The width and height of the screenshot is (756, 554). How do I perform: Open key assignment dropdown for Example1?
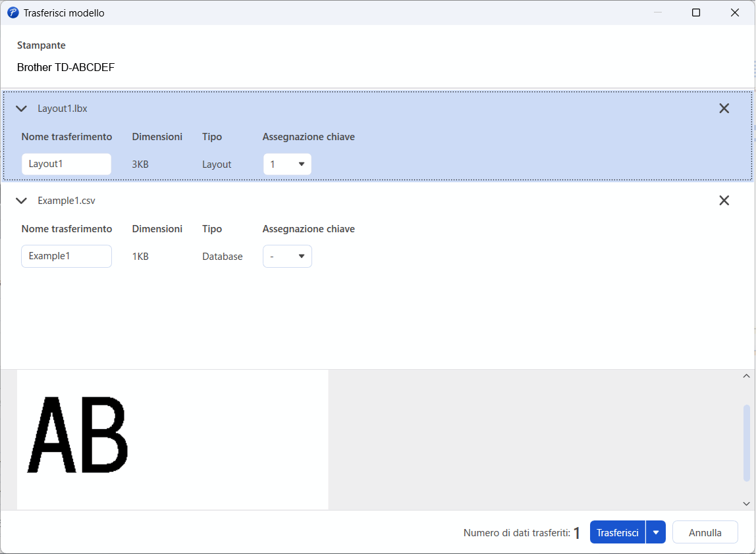287,257
